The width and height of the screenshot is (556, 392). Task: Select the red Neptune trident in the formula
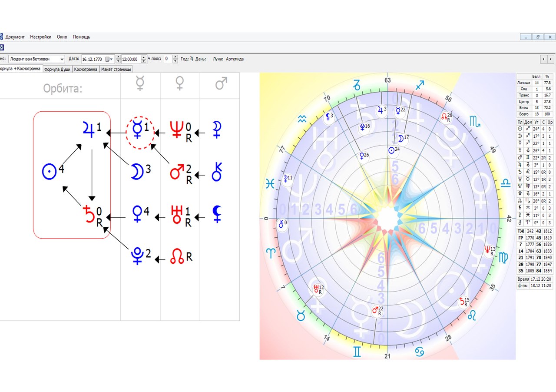click(x=176, y=130)
